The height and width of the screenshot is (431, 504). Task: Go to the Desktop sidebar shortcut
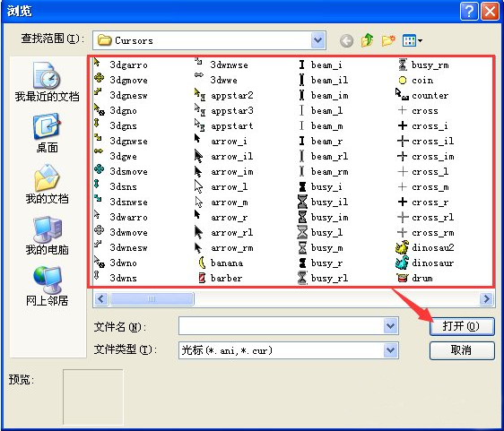(x=47, y=133)
